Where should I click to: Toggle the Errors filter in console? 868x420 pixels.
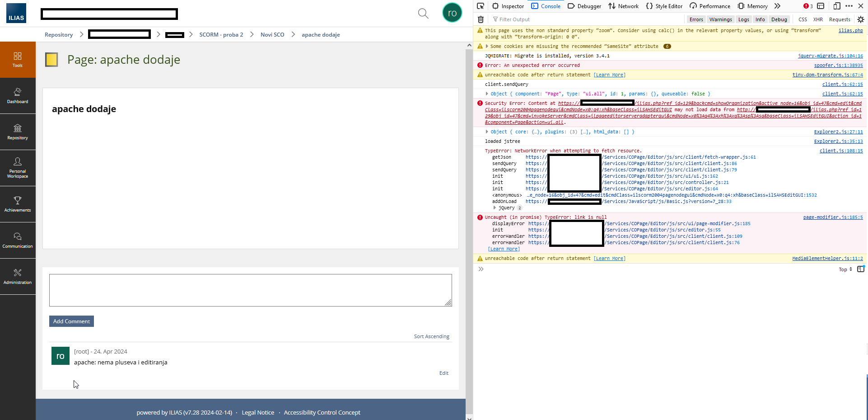click(696, 19)
